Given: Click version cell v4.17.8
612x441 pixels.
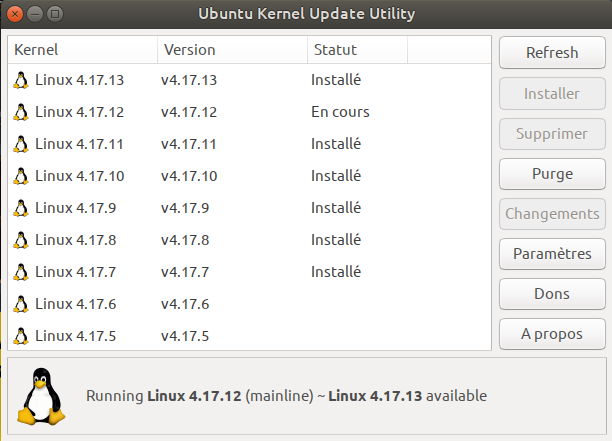Looking at the screenshot, I should click(185, 240).
